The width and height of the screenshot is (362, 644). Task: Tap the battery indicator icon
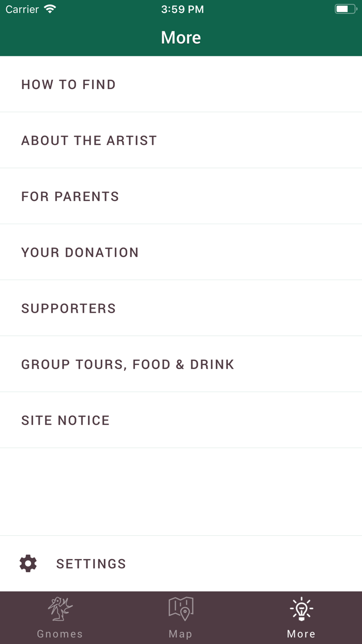(x=345, y=9)
